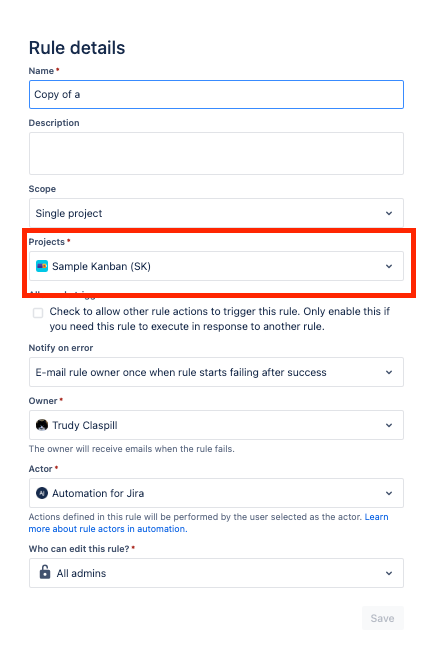Click the Save button
Screen dimensions: 442x659
383,618
